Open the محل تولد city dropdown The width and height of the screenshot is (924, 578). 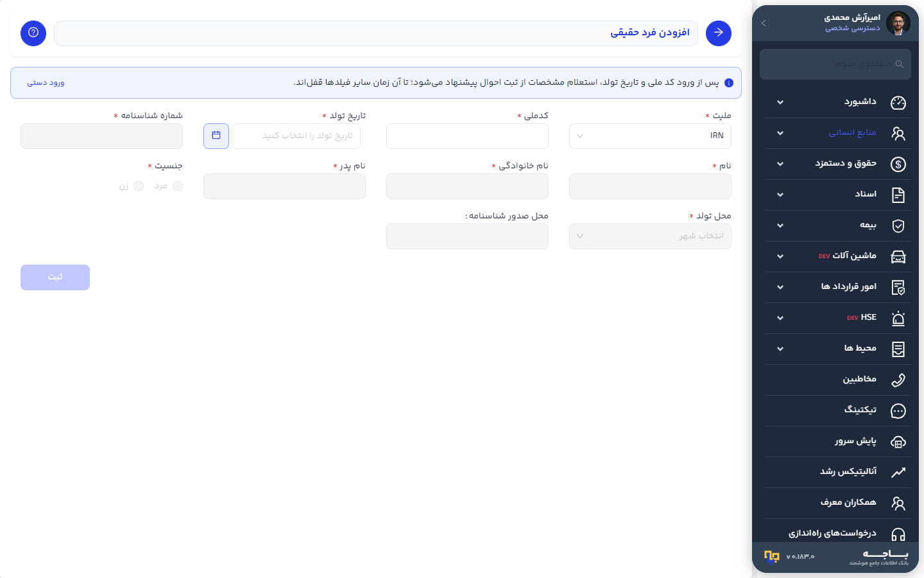point(650,236)
